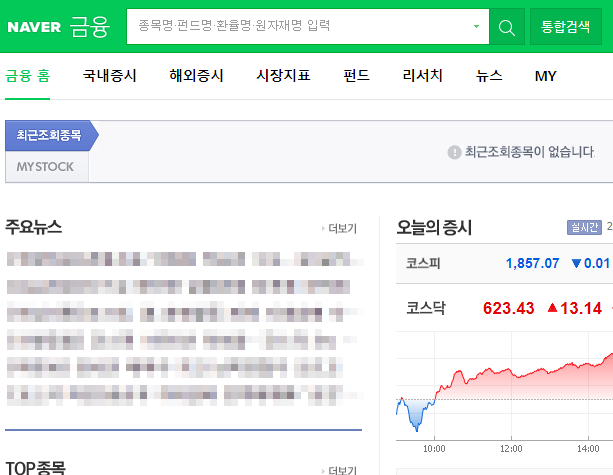Image resolution: width=613 pixels, height=475 pixels.
Task: Open the 국내증시 menu
Action: click(x=109, y=76)
